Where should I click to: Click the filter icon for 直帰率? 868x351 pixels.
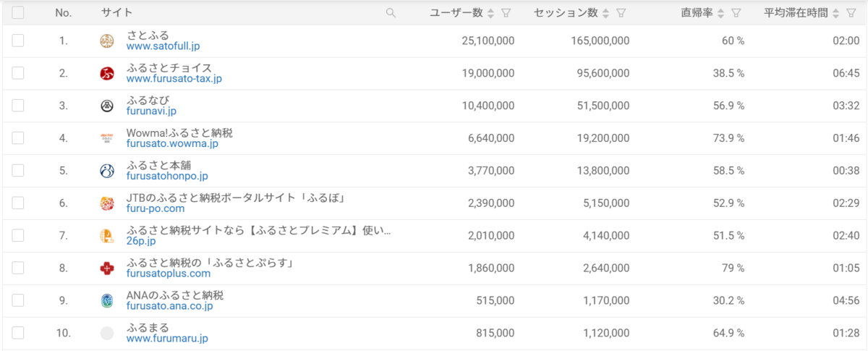pos(736,13)
